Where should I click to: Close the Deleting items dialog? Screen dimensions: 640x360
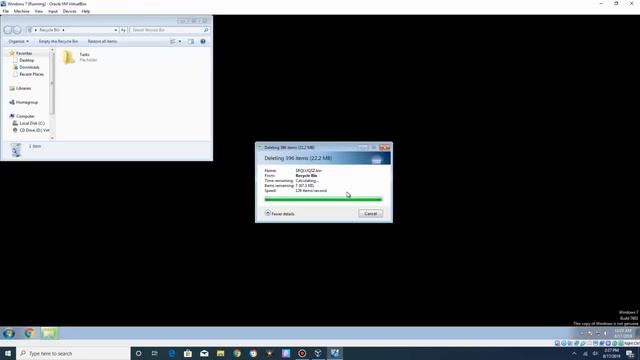pos(384,147)
